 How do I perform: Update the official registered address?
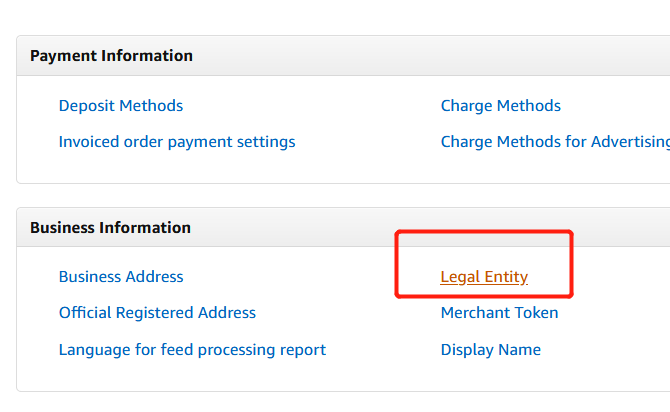157,313
